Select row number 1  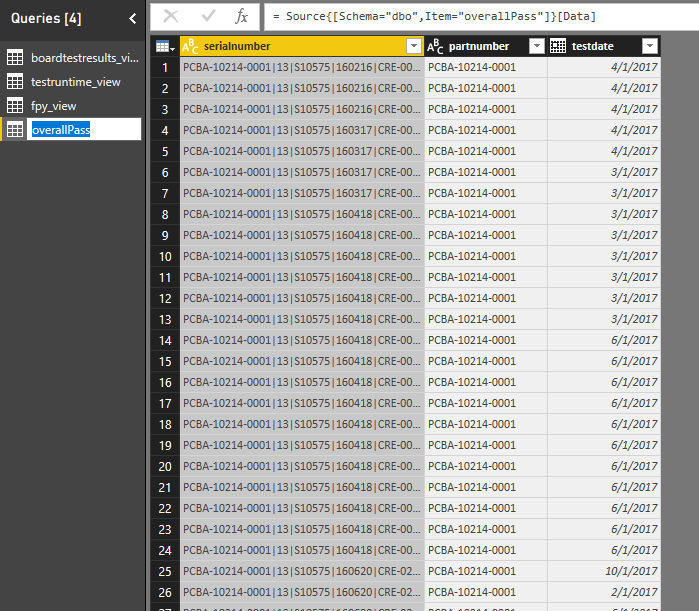tap(165, 67)
